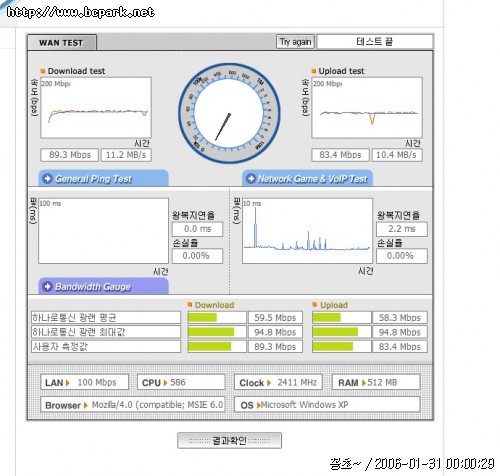Click the 결과확인 button

229,441
